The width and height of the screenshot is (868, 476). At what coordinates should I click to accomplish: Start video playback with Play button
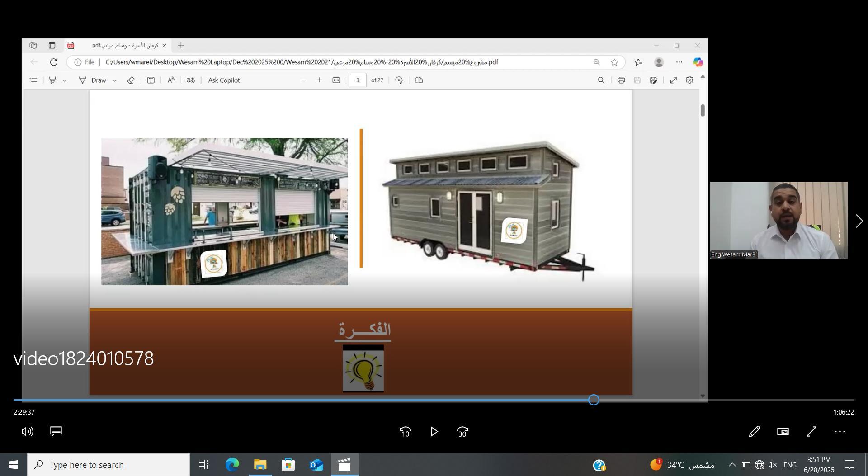click(434, 432)
